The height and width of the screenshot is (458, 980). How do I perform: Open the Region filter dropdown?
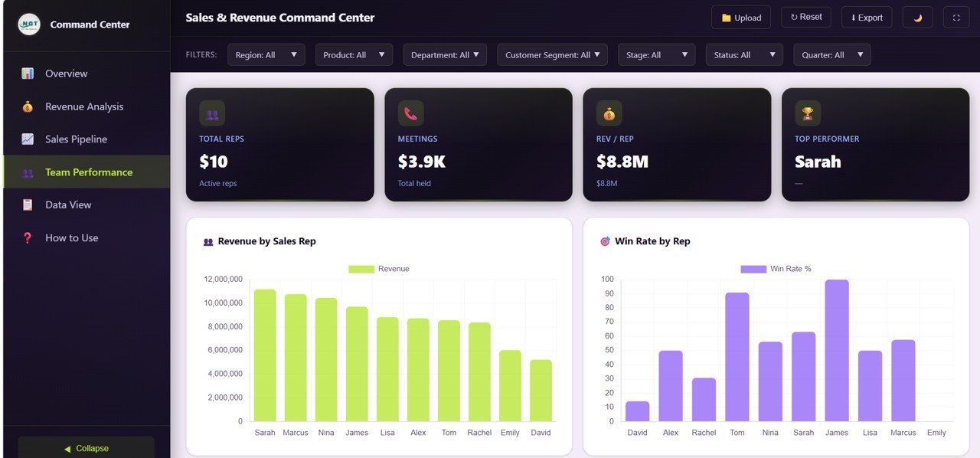(x=266, y=54)
